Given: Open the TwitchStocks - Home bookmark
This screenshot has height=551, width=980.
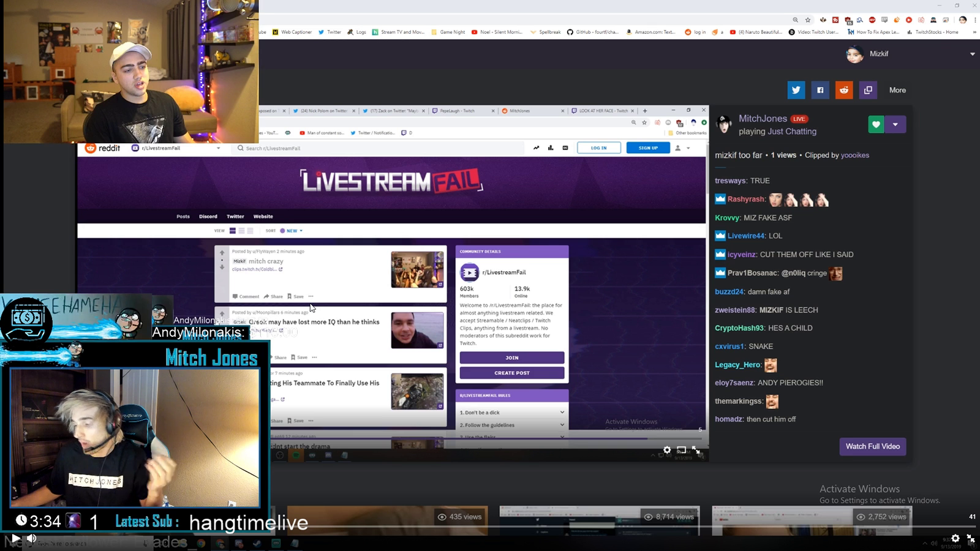Looking at the screenshot, I should pos(932,32).
